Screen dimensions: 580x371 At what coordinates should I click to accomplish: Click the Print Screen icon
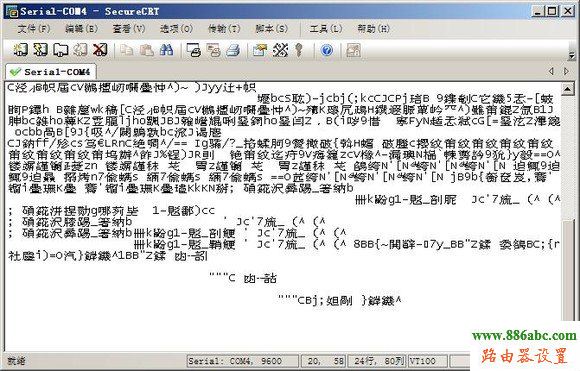(193, 50)
